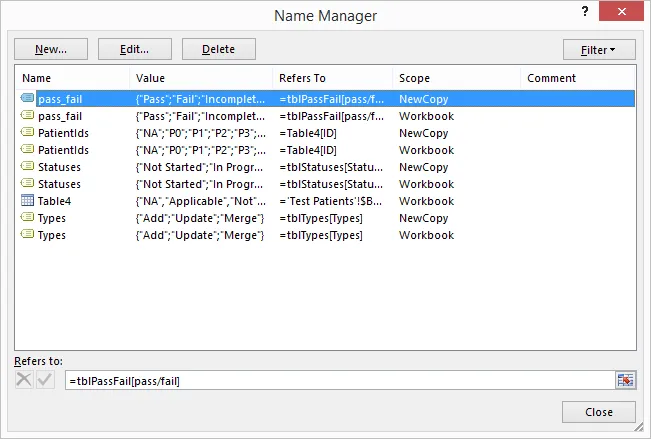The image size is (651, 439).
Task: Select Statuses name with Workbook scope
Action: pos(59,184)
